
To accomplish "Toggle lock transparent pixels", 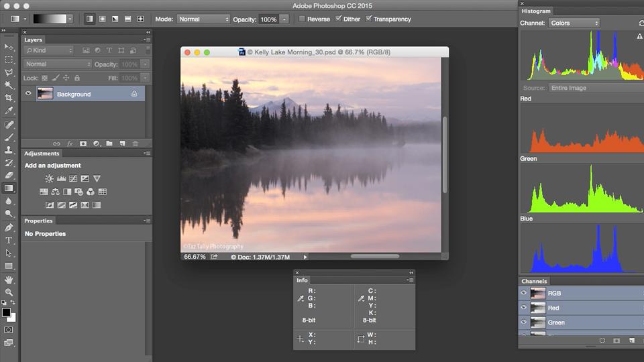I will click(45, 78).
